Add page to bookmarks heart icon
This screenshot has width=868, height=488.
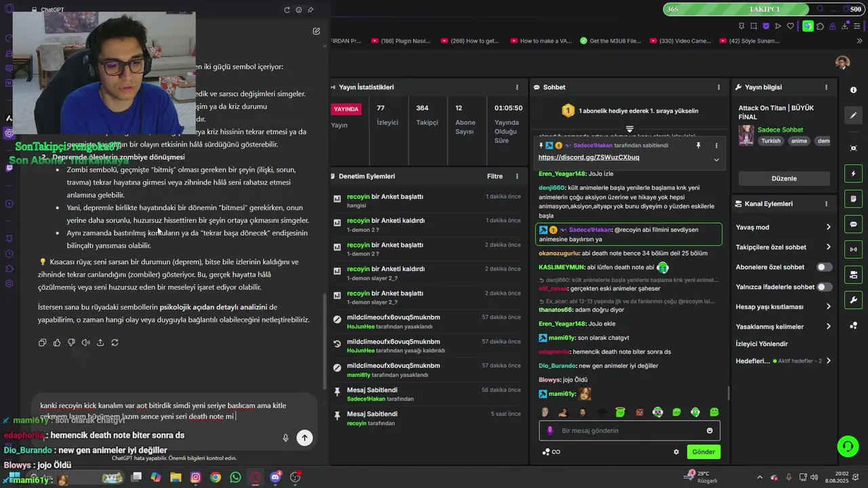(x=791, y=26)
